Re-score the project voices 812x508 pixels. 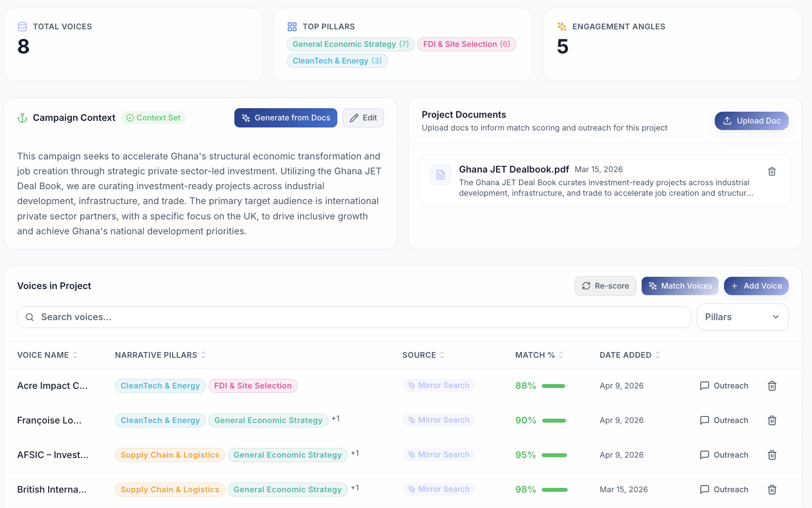[605, 286]
